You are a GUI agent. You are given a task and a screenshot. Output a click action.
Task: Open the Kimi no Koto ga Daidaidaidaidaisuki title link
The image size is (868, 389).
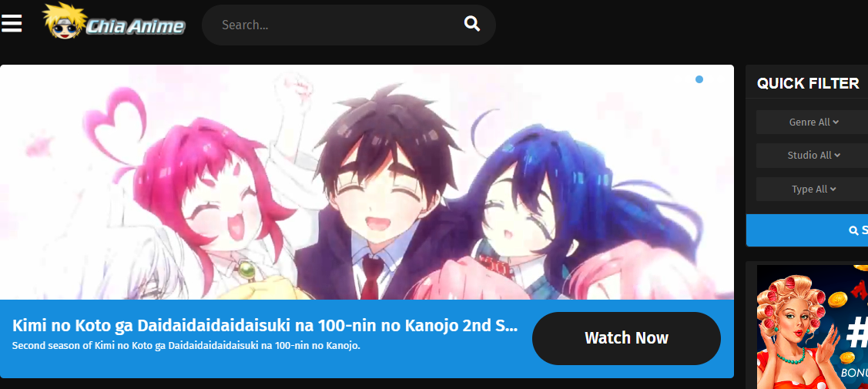(265, 325)
